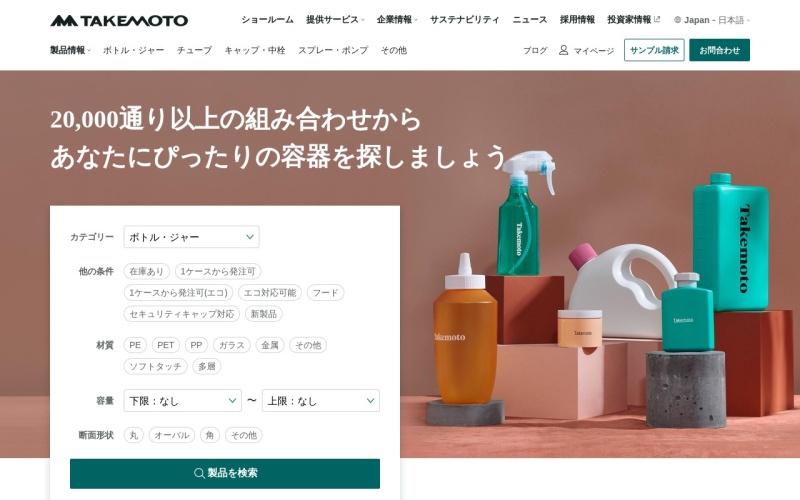
Task: Select the 丸 cross-section shape chip
Action: click(x=134, y=435)
